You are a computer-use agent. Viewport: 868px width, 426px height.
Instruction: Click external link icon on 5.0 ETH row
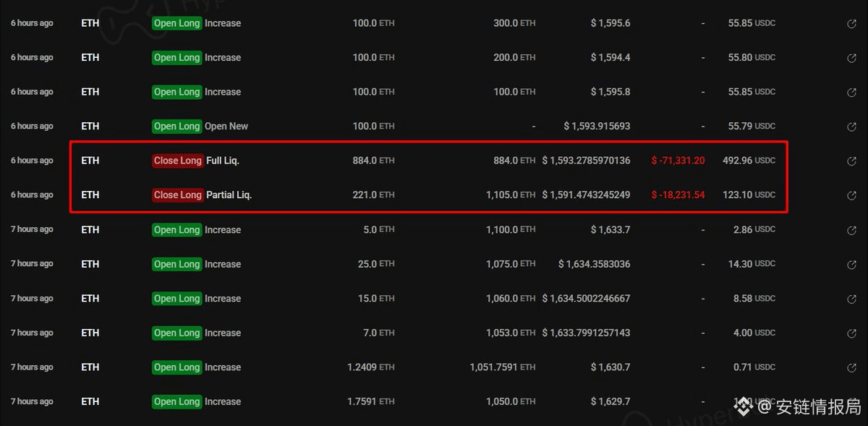[x=851, y=230]
